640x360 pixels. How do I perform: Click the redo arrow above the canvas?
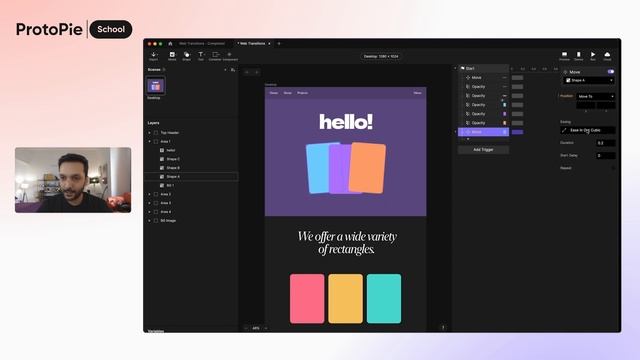click(x=257, y=72)
